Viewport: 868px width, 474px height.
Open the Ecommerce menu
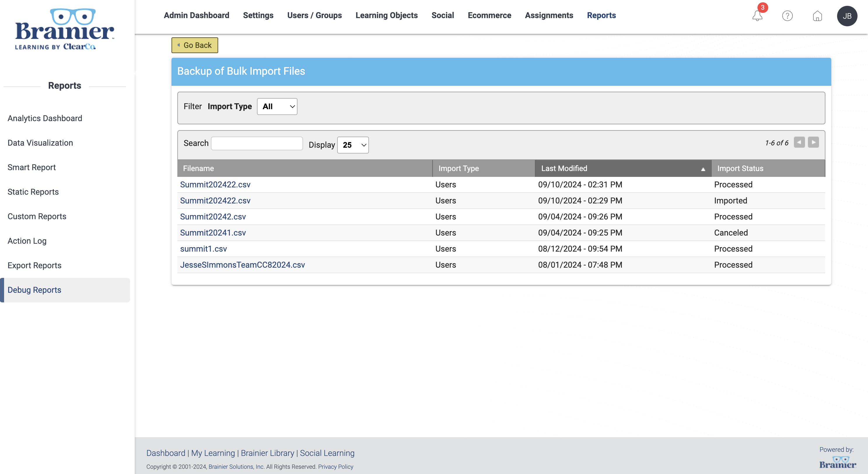point(489,15)
